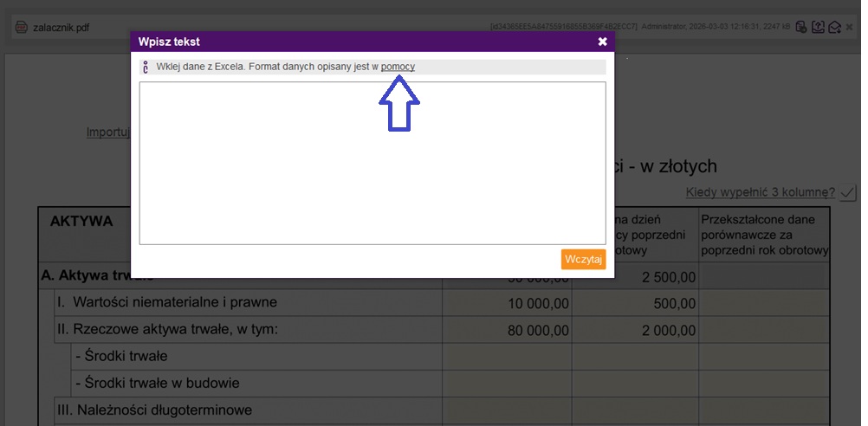Viewport: 868px width, 426px height.
Task: Click the Importuj link
Action: pos(107,132)
